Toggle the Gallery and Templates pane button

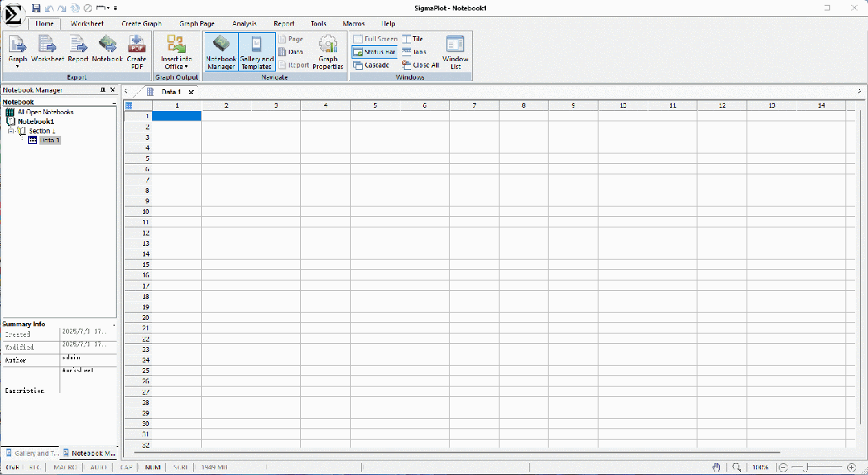click(257, 51)
